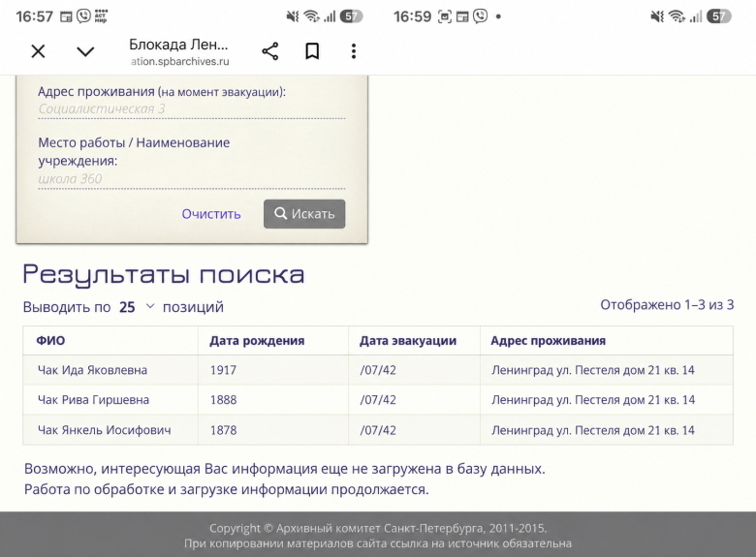Screen dimensions: 756x557
Task: Focus the Место работы input field
Action: click(191, 179)
